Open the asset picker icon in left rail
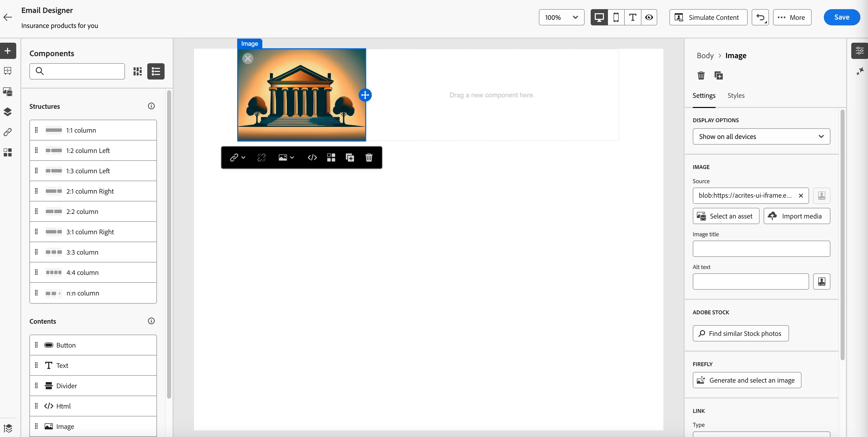This screenshot has width=868, height=437. pyautogui.click(x=8, y=91)
